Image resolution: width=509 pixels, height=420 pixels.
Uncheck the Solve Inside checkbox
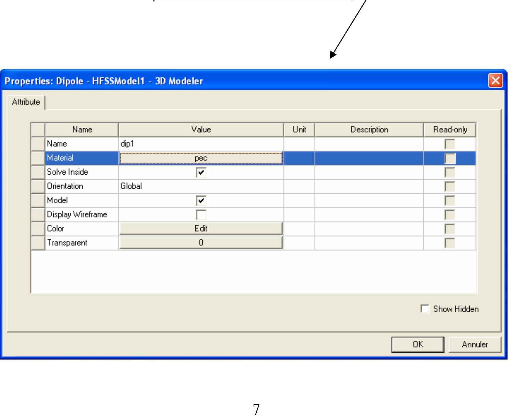pyautogui.click(x=201, y=172)
